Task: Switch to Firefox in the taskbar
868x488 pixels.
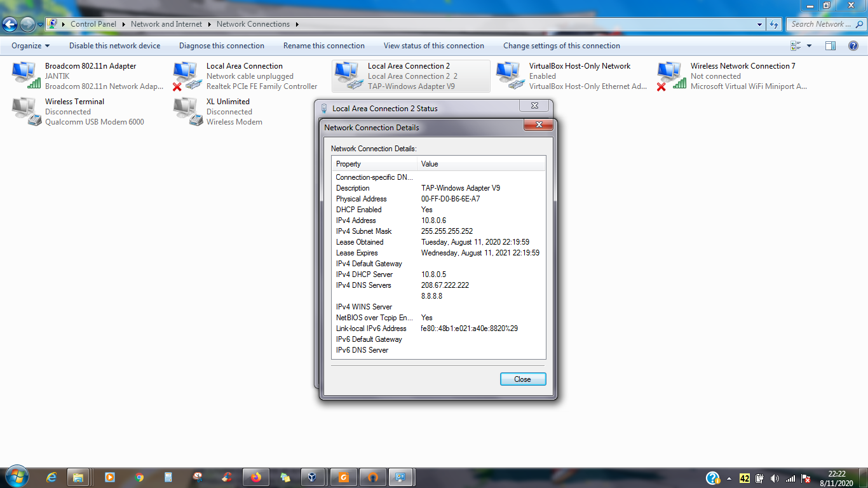Action: coord(256,477)
